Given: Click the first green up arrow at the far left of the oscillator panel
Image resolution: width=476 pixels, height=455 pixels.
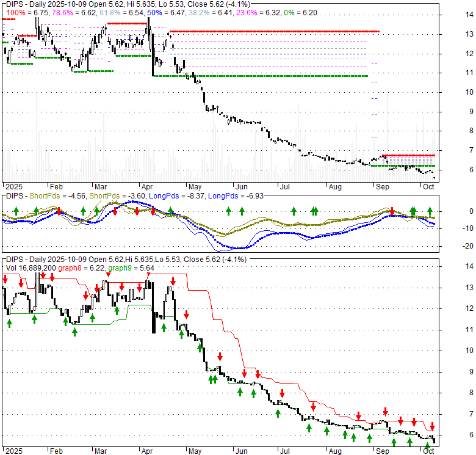Looking at the screenshot, I should click(15, 211).
